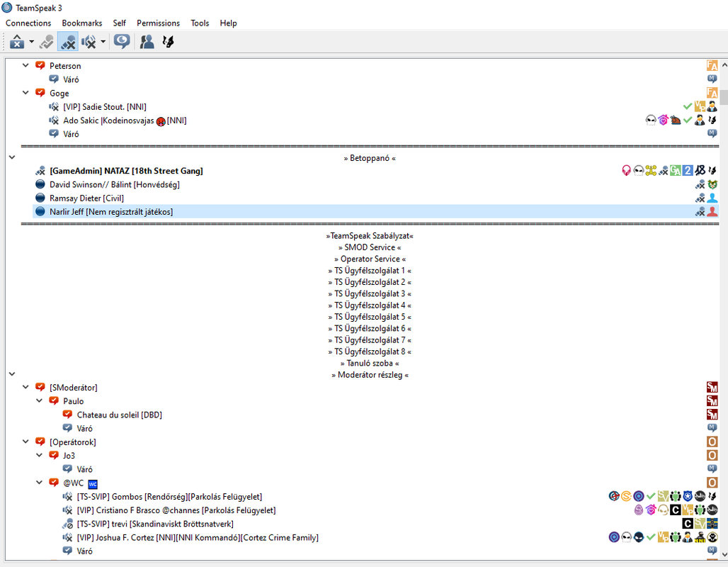Open the Tools menu
Screen dimensions: 728x567
(200, 23)
